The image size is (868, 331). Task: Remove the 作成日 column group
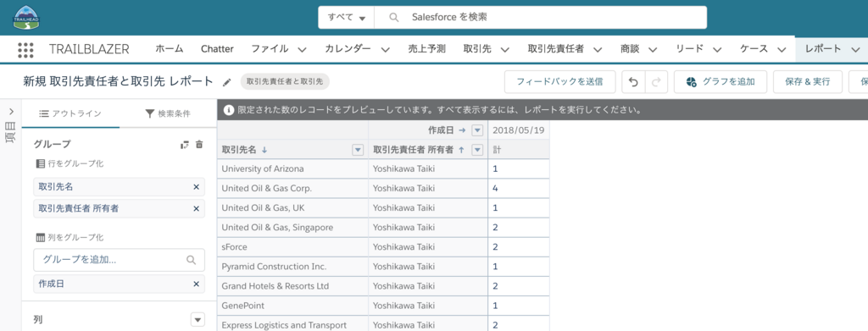pos(196,284)
